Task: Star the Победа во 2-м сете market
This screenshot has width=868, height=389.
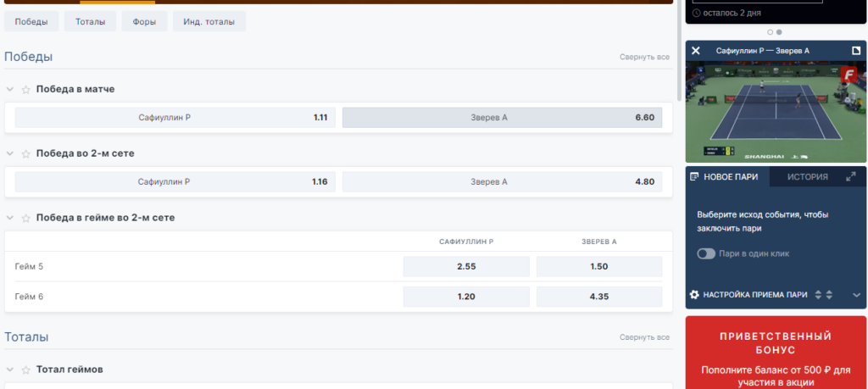Action: [x=25, y=154]
